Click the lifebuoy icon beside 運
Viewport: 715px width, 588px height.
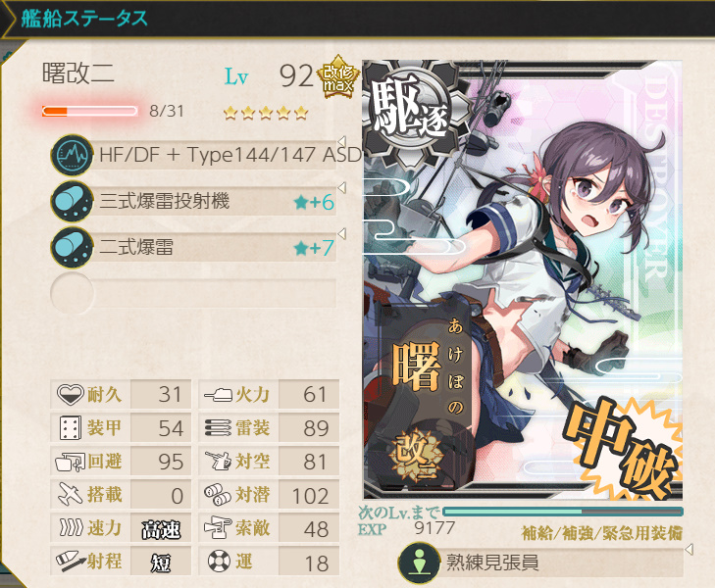(x=219, y=562)
